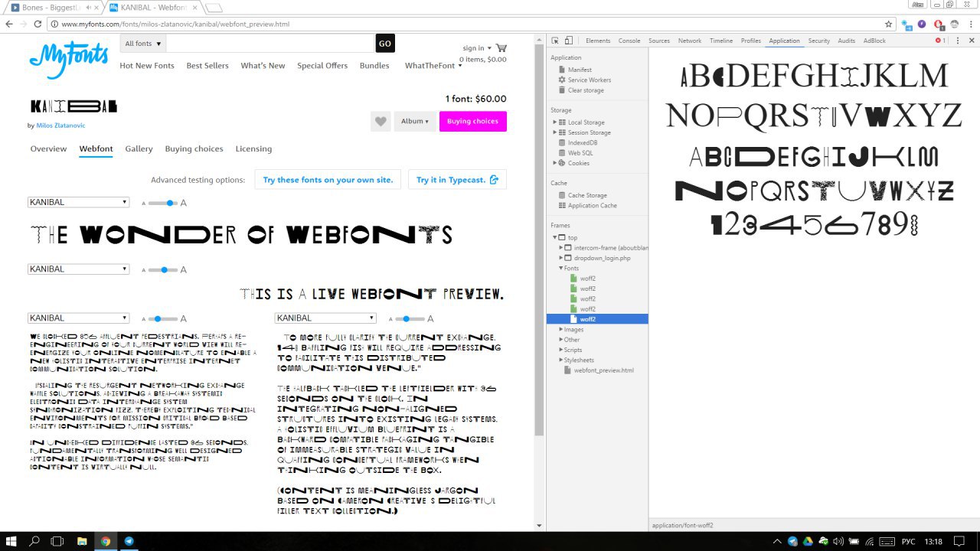980x551 pixels.
Task: Open the DevTools three-dot customize menu
Action: coord(958,41)
